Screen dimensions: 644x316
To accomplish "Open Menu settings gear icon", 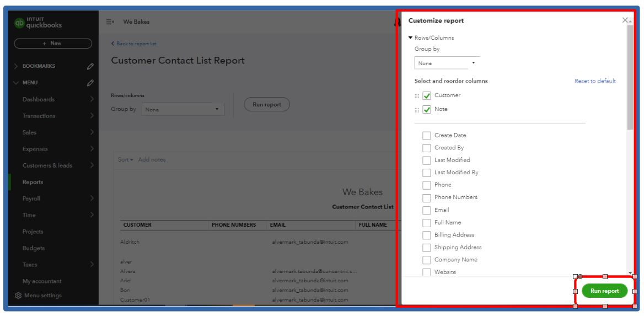I will [18, 296].
